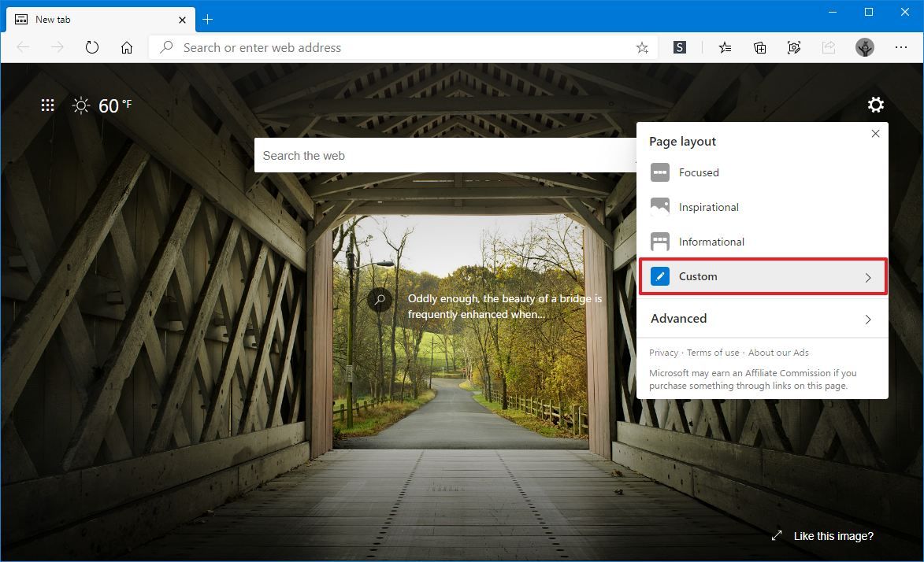
Task: Select the Focused page layout
Action: pos(698,172)
